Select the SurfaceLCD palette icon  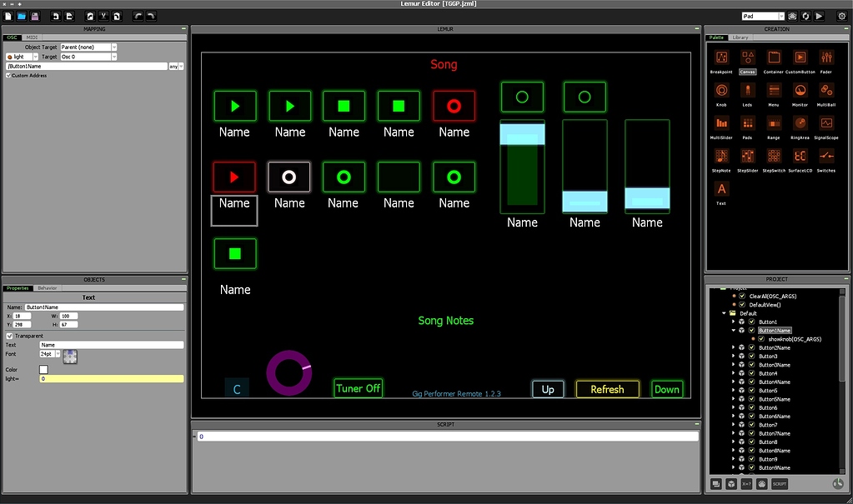pos(800,156)
